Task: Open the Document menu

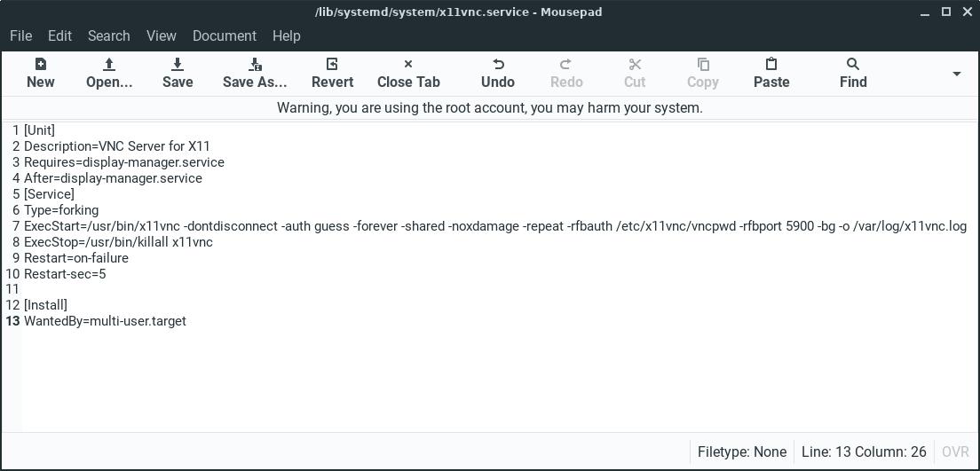Action: 225,35
